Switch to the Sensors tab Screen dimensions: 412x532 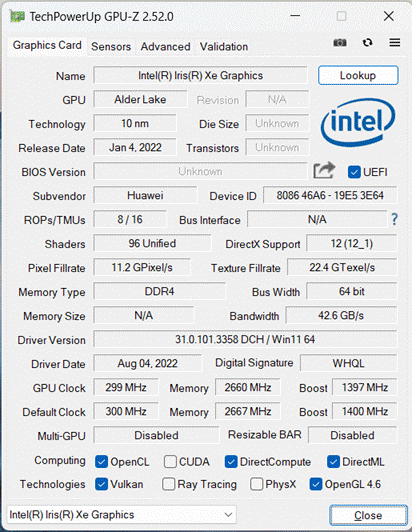(x=111, y=46)
